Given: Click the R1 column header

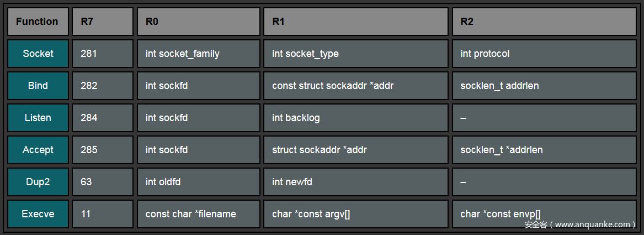Looking at the screenshot, I should click(x=356, y=22).
